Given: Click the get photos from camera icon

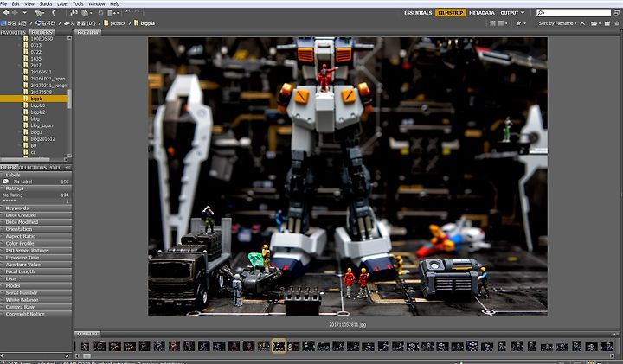Looking at the screenshot, I should (74, 13).
